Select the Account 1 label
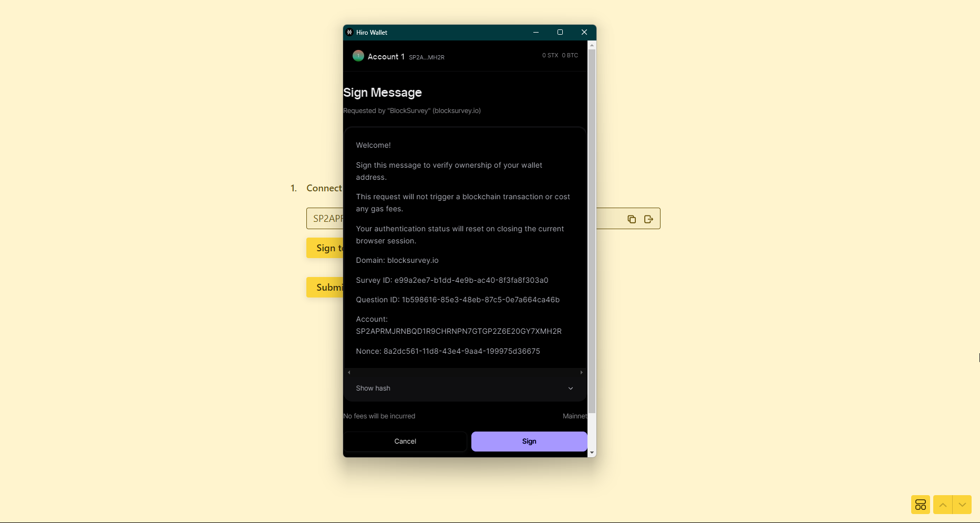This screenshot has width=980, height=523. pos(386,57)
